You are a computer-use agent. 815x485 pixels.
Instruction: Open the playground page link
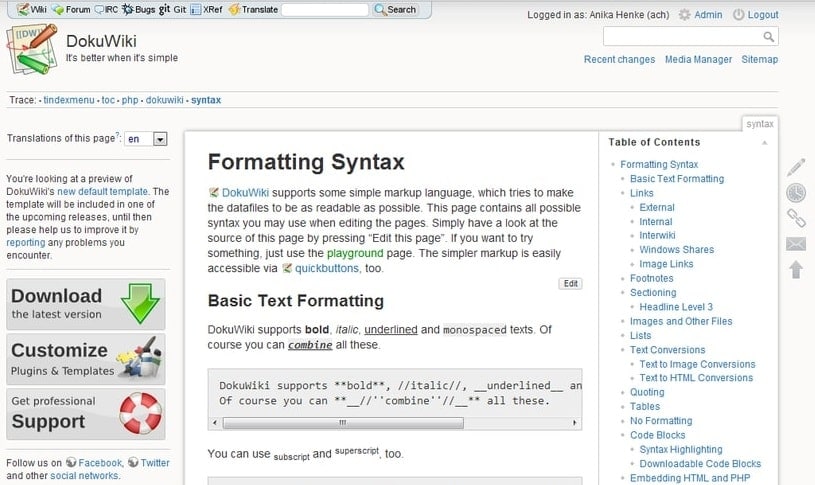point(355,253)
